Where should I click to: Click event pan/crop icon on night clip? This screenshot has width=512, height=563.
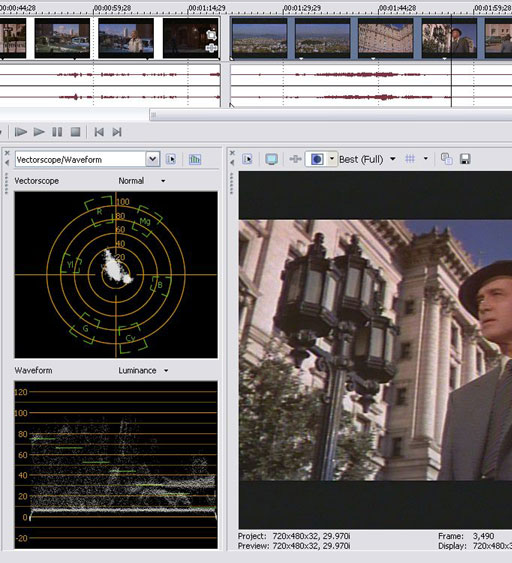(211, 35)
